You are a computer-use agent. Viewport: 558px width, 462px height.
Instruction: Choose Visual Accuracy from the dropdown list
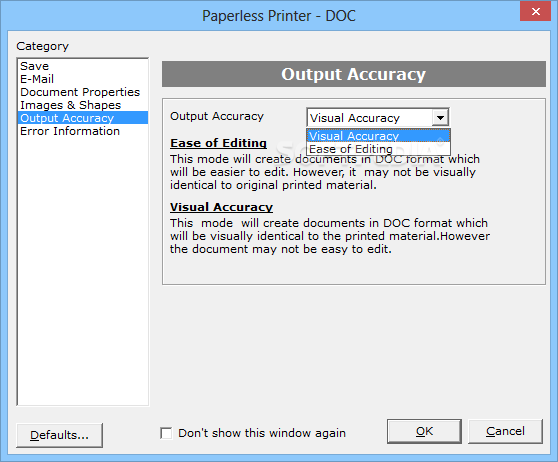[378, 136]
